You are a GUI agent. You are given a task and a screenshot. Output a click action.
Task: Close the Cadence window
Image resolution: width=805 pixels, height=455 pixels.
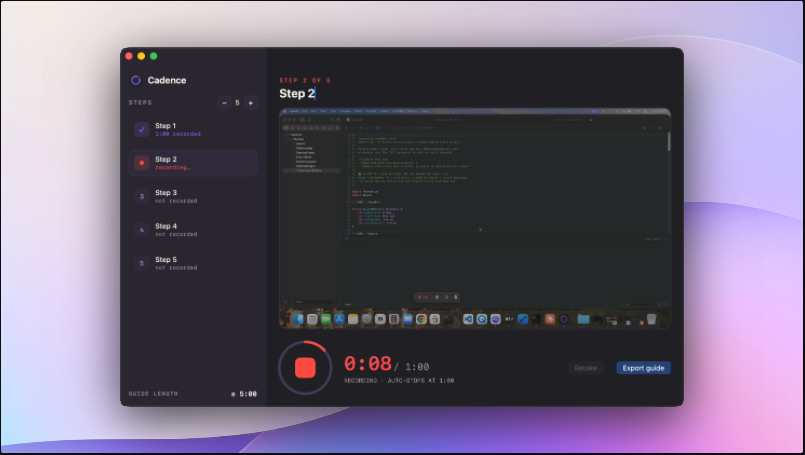pyautogui.click(x=129, y=56)
